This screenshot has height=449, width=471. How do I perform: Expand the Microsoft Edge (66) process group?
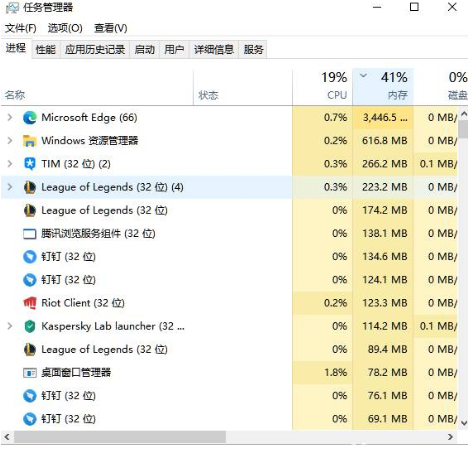10,118
